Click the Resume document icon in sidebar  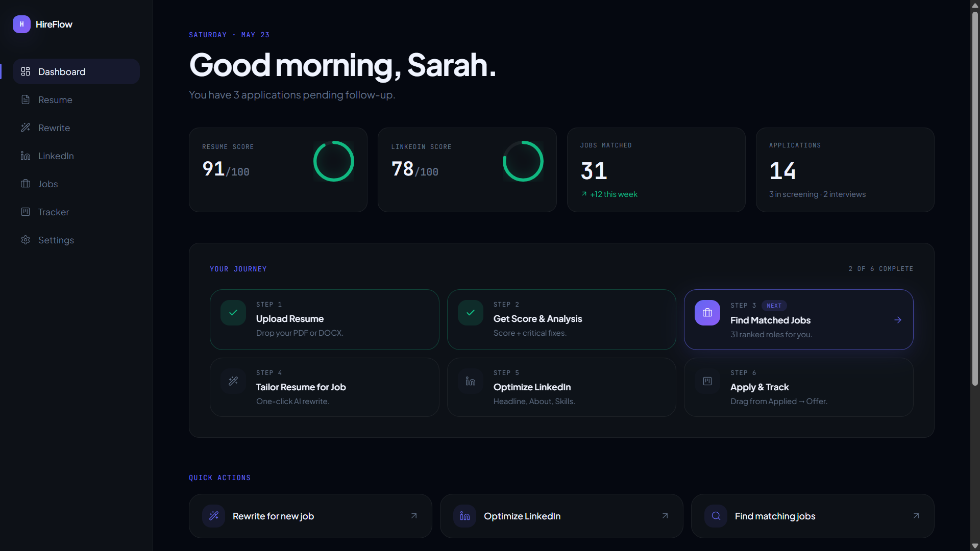pyautogui.click(x=26, y=99)
